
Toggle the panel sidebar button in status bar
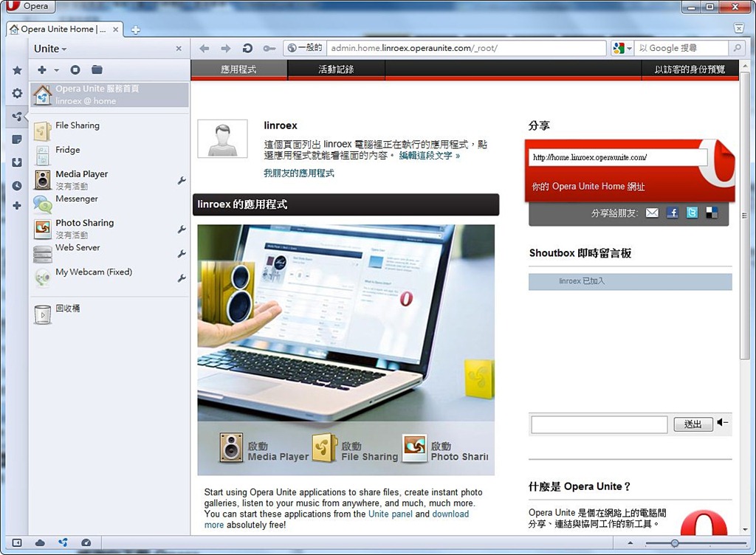point(17,543)
